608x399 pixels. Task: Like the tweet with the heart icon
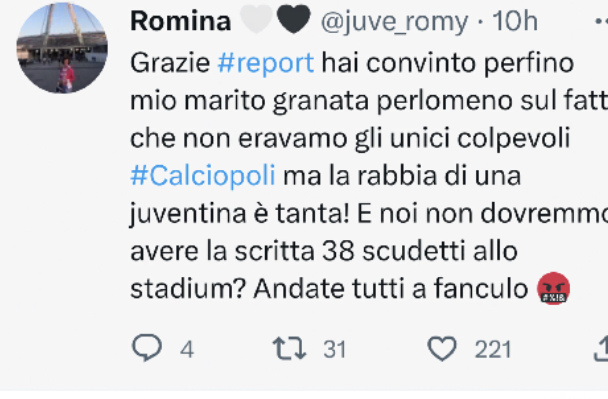442,348
